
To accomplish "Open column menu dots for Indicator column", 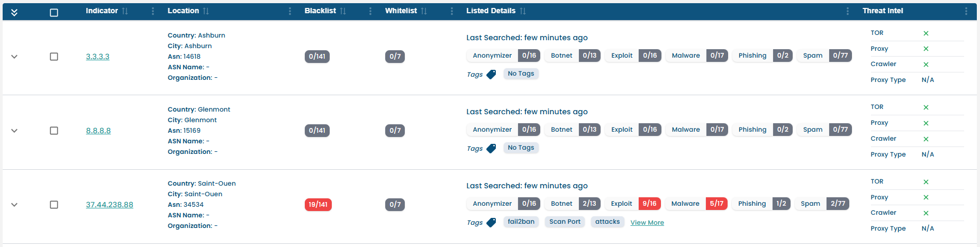I will click(x=153, y=11).
